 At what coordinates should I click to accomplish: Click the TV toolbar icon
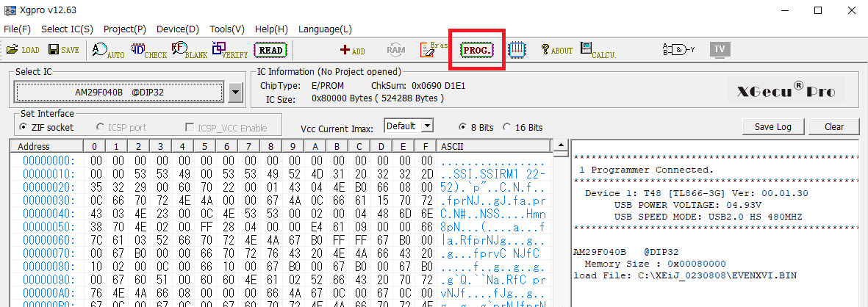click(720, 49)
